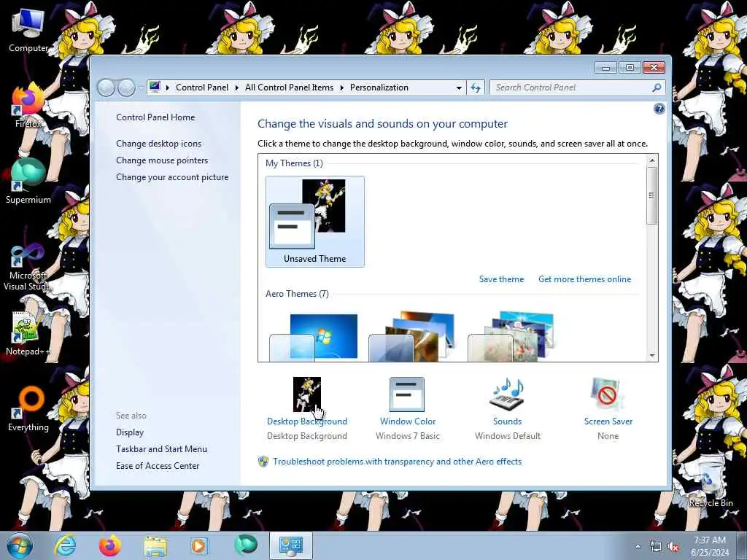Expand the arrow after All Control Panel Items
This screenshot has width=747, height=560.
click(x=341, y=87)
